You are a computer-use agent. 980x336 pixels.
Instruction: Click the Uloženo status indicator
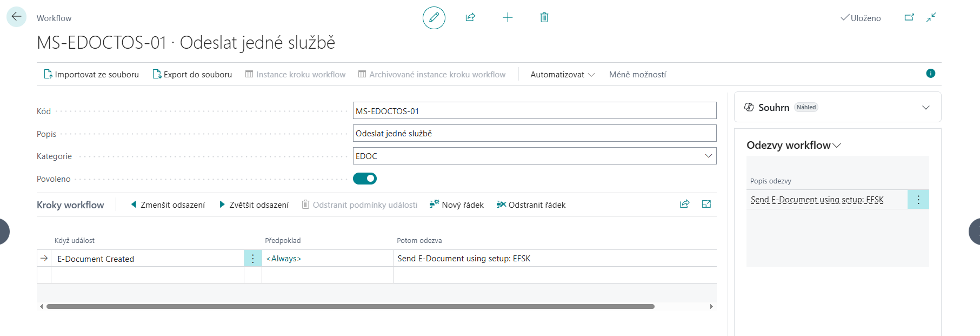861,18
